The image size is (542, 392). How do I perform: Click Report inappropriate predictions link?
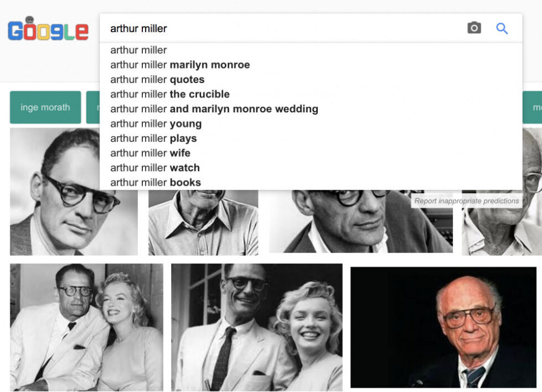pos(466,201)
